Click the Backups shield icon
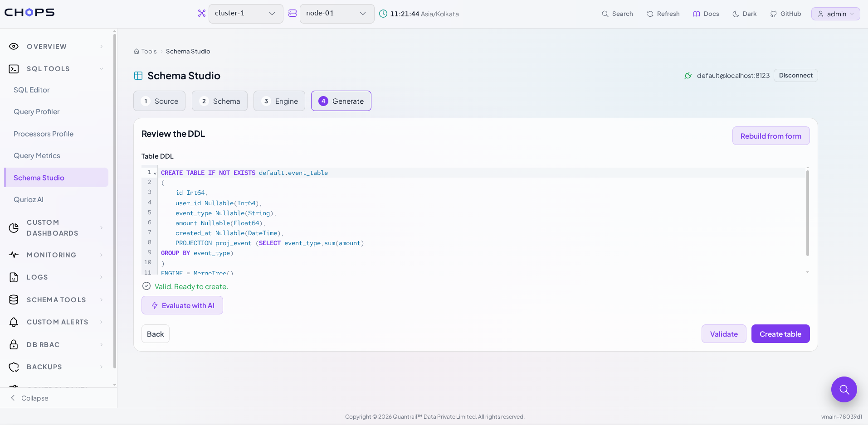 tap(14, 367)
